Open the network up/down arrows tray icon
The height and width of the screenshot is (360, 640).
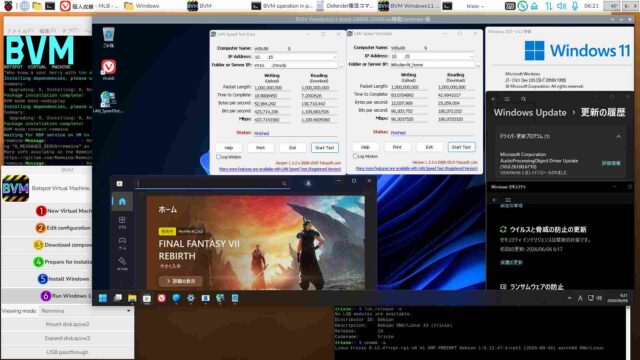548,6
